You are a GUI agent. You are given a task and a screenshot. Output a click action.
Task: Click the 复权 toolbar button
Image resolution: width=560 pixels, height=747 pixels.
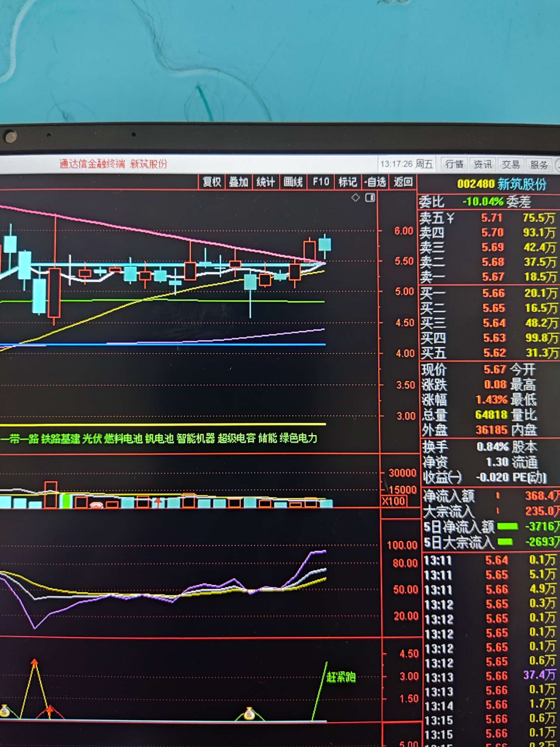[x=211, y=182]
